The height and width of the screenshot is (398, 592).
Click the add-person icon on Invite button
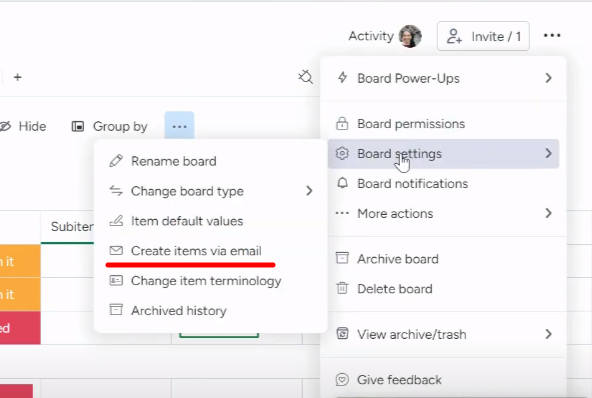point(454,36)
